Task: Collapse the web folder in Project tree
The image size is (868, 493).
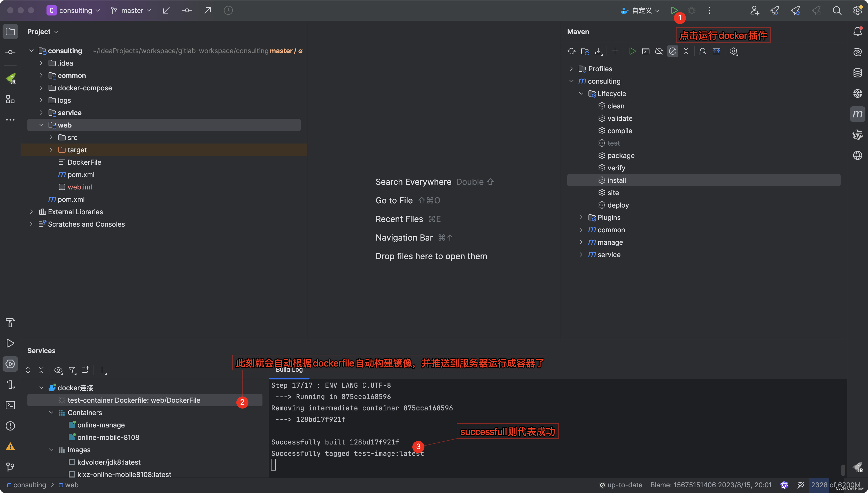Action: 41,125
